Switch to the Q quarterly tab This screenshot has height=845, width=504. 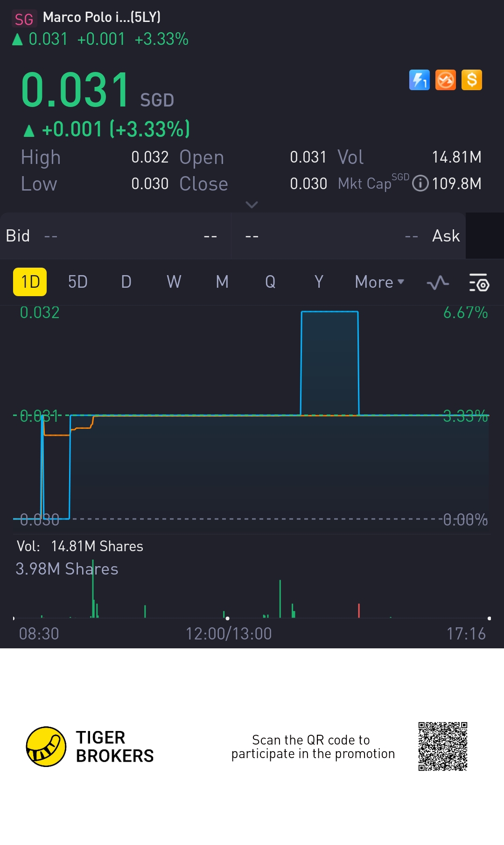pos(270,282)
